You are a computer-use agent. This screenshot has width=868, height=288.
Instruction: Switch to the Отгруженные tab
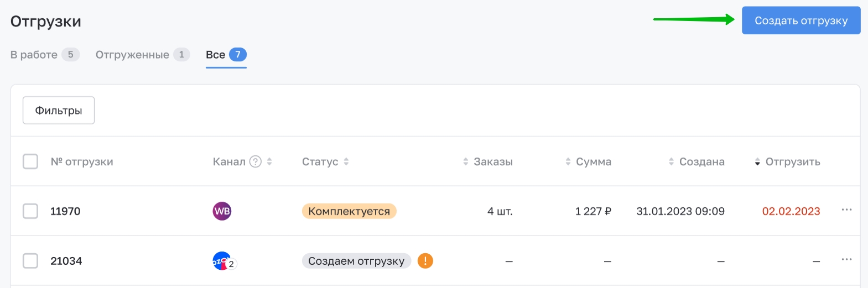coord(143,55)
